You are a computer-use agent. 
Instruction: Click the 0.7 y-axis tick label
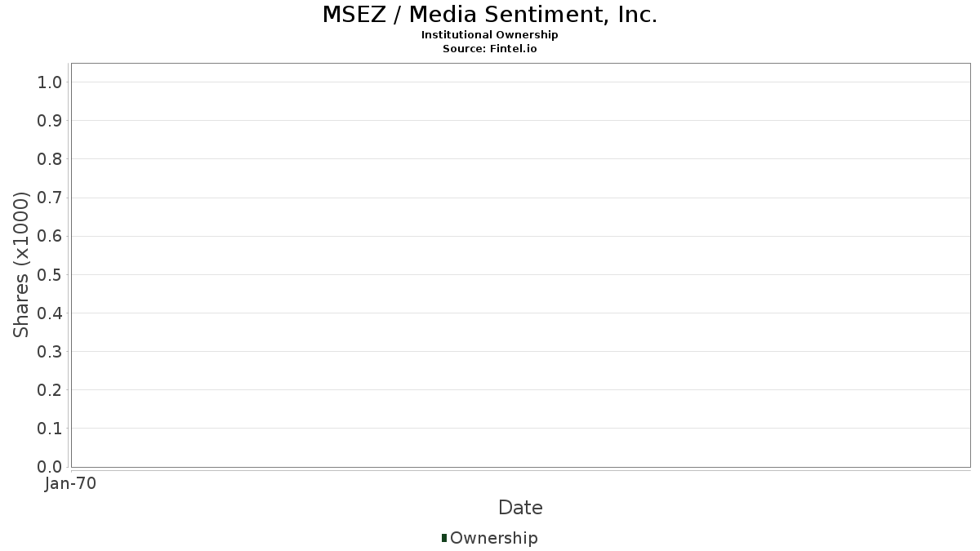[x=49, y=198]
